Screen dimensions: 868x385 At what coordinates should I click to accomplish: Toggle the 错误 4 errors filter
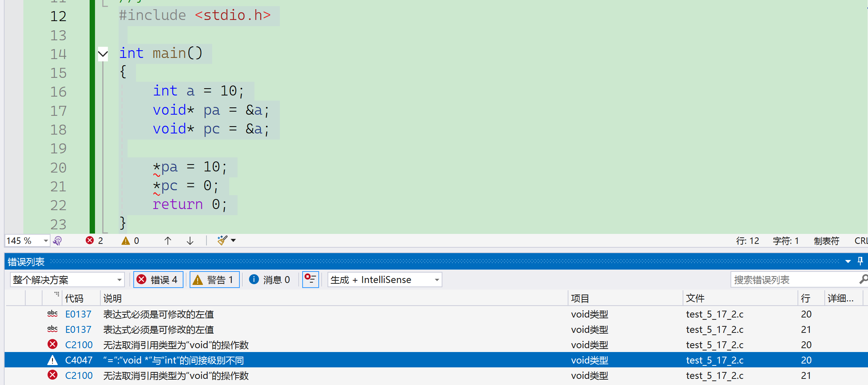point(158,280)
